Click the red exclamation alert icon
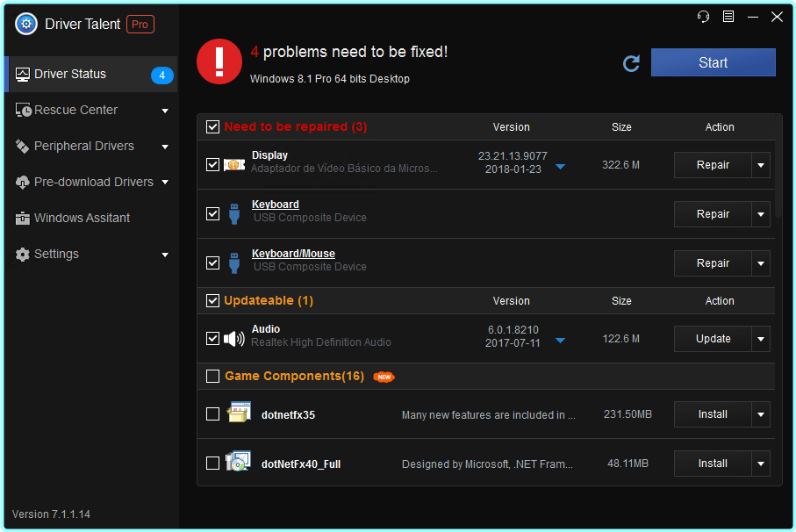The width and height of the screenshot is (796, 532). click(x=219, y=61)
